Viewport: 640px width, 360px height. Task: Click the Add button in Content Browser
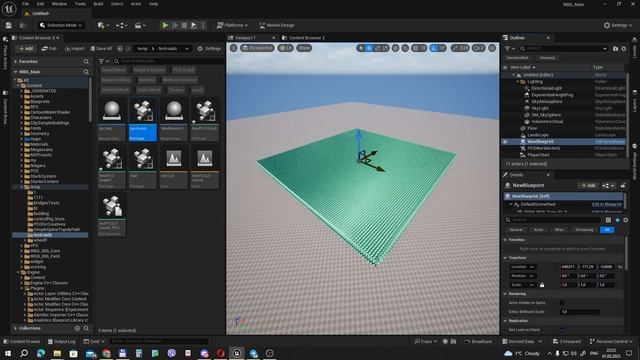(26, 49)
